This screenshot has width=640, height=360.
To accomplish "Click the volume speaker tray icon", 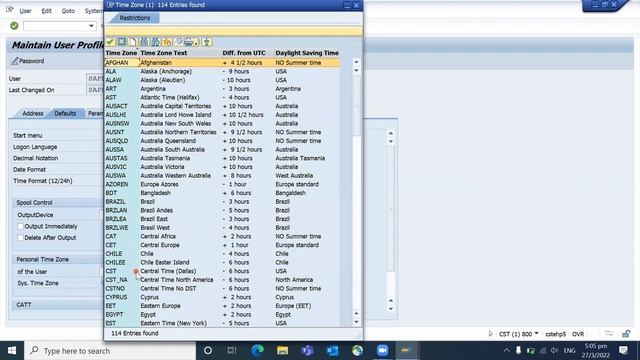I will click(554, 351).
